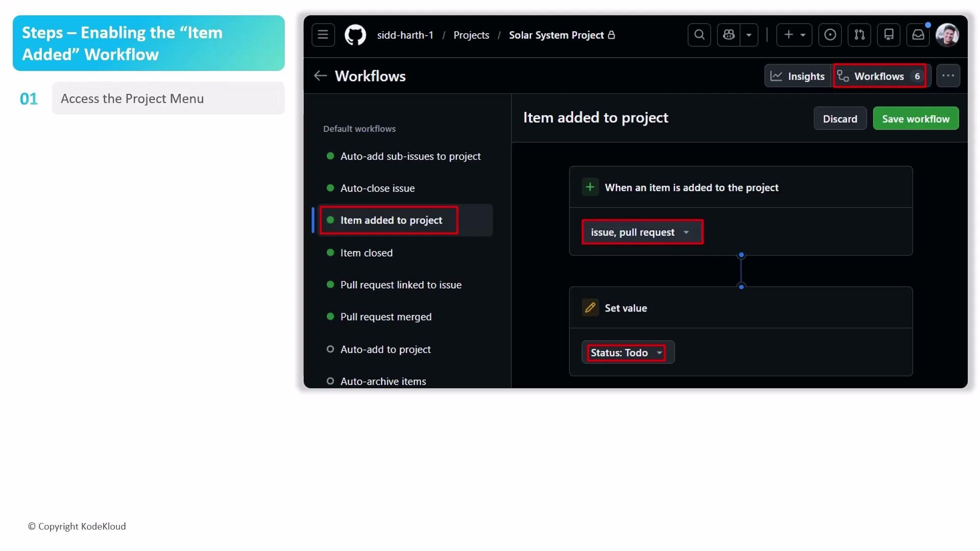Open the hamburger navigation menu
The image size is (980, 551).
[323, 35]
